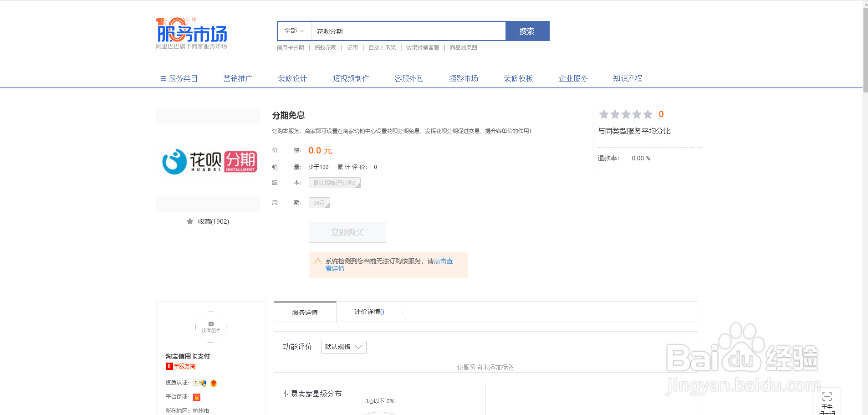Go to 知识产权 category
The image size is (868, 415).
click(628, 78)
